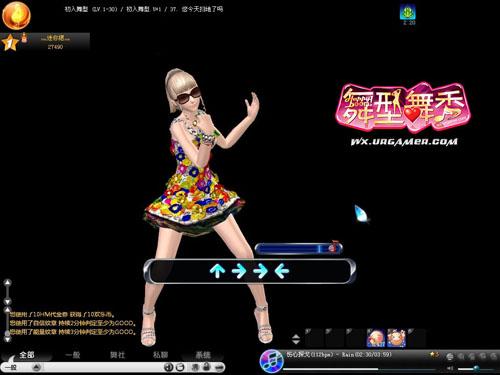Screen dimensions: 500x375
Task: Mute sound via speaker icon
Action: tap(450, 368)
